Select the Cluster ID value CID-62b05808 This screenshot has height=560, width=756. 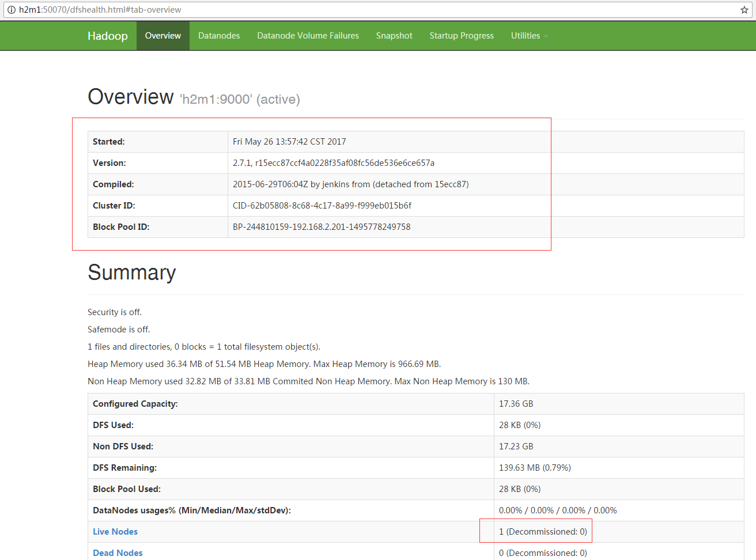click(322, 206)
